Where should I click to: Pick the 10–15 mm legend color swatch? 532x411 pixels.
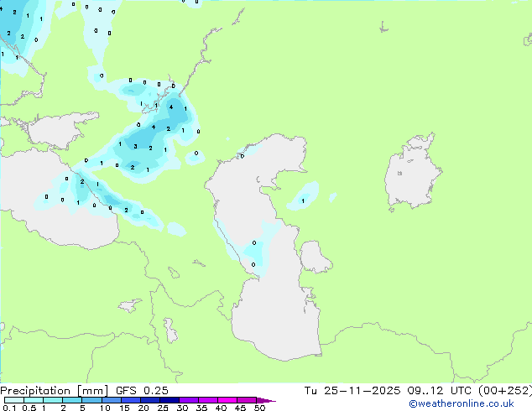(x=111, y=400)
